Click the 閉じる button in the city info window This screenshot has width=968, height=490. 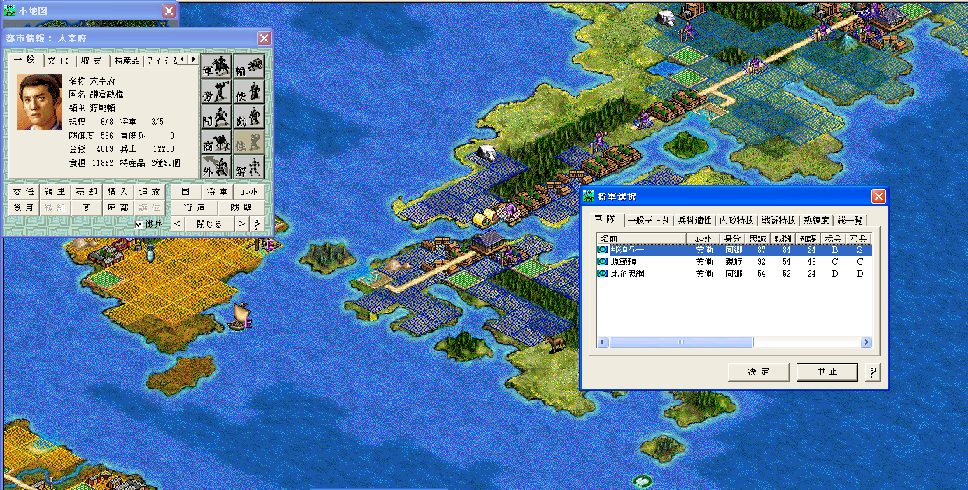click(209, 224)
